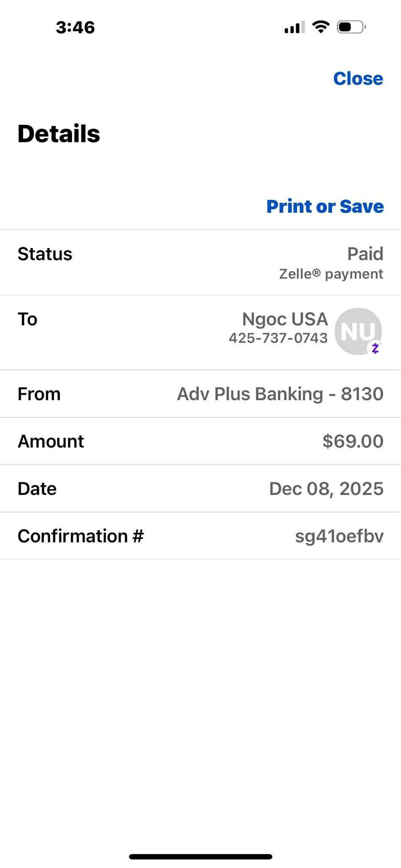Tap the purple Zelle badge on avatar
Viewport: 401px width, 868px height.
coord(375,348)
